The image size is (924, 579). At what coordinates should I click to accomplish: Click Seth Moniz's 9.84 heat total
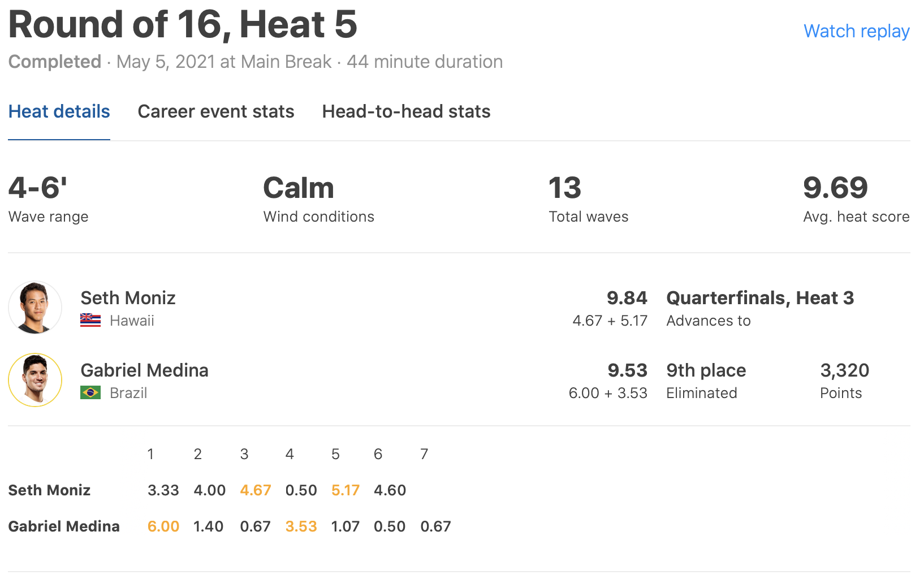coord(627,298)
